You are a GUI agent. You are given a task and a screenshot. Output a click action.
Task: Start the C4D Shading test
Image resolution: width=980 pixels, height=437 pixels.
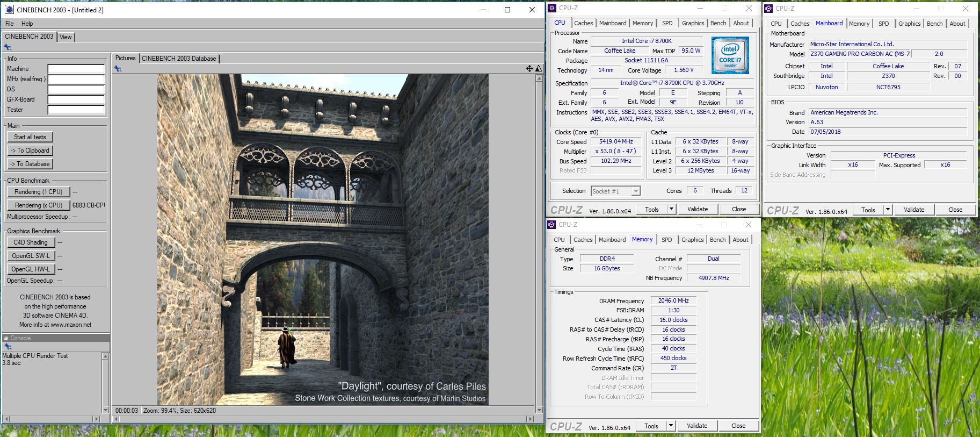pos(31,242)
